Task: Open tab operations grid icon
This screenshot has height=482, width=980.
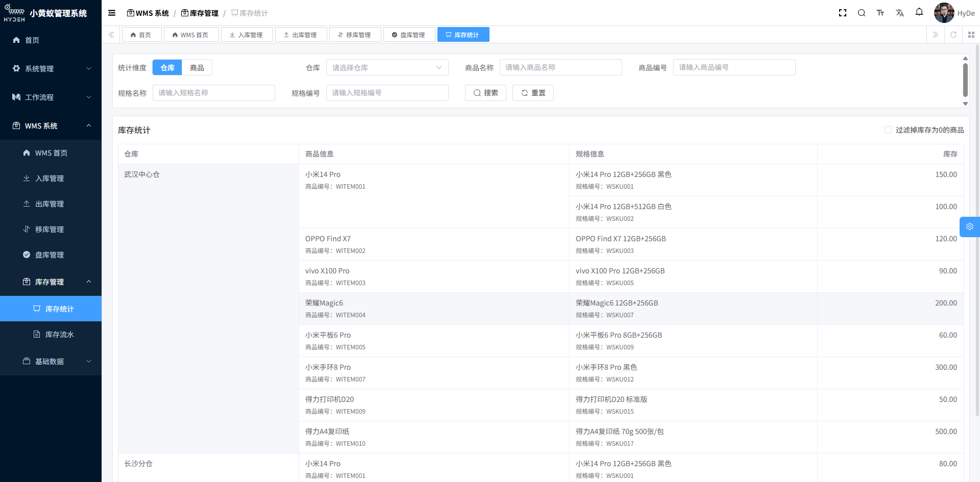Action: [971, 35]
